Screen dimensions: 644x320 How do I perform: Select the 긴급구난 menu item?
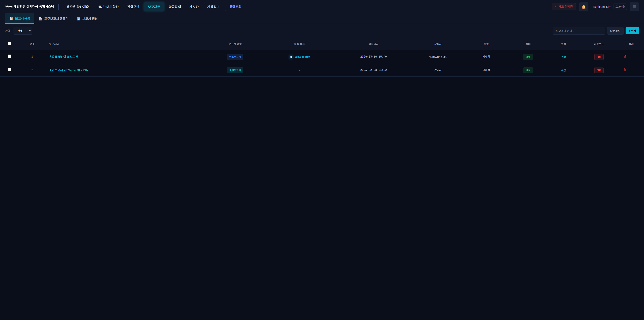133,7
